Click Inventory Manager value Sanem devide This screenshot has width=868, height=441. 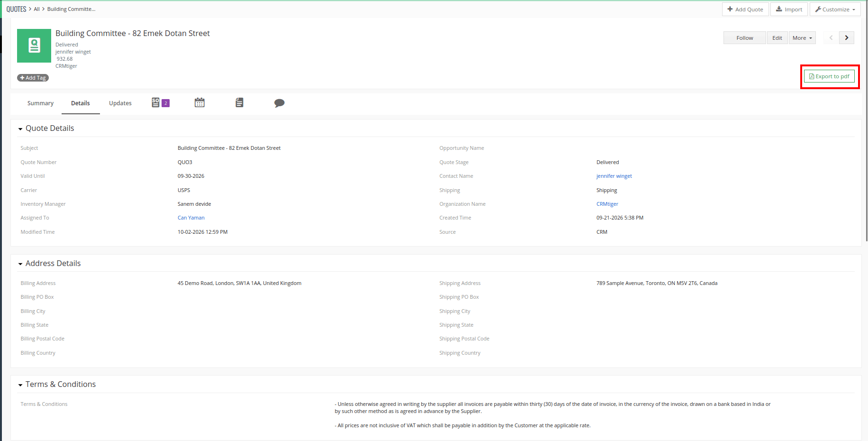(x=194, y=204)
